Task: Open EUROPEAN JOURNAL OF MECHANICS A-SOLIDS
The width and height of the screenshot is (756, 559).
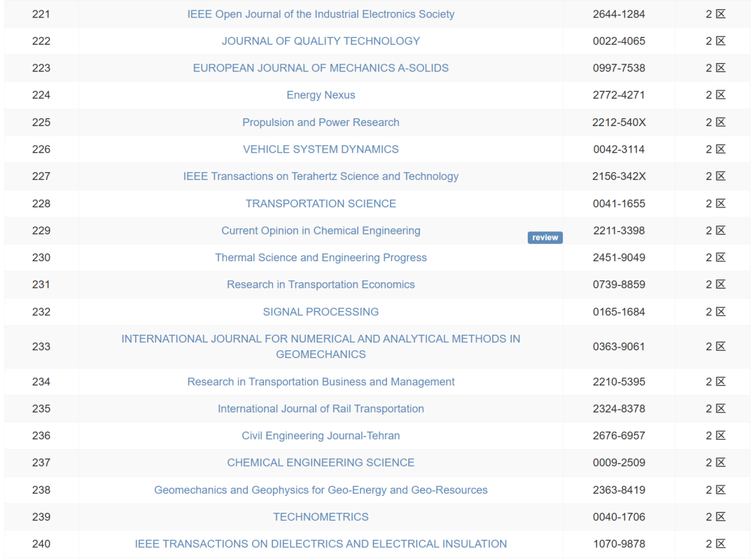Action: [x=321, y=68]
